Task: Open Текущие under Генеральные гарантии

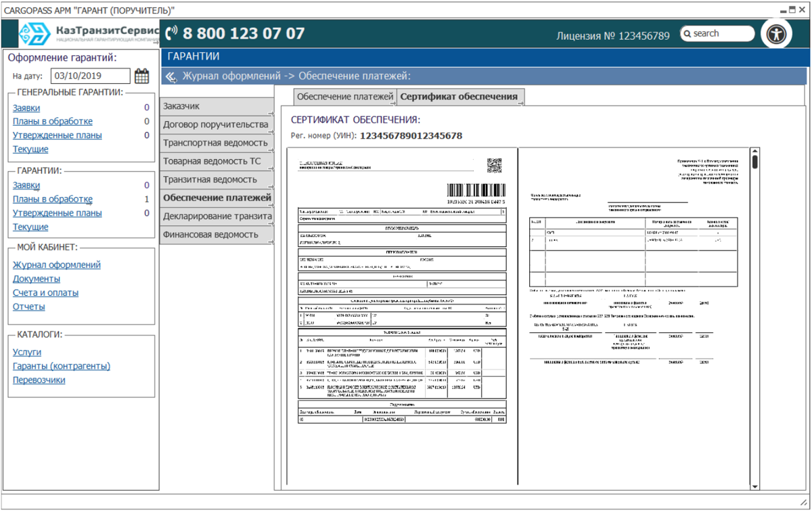Action: [30, 150]
